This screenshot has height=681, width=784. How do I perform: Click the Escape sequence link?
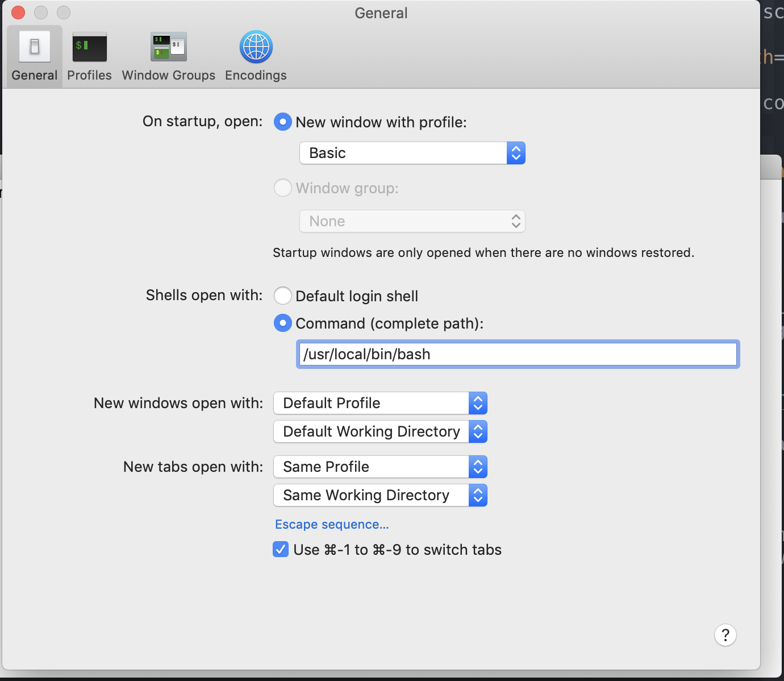click(332, 524)
